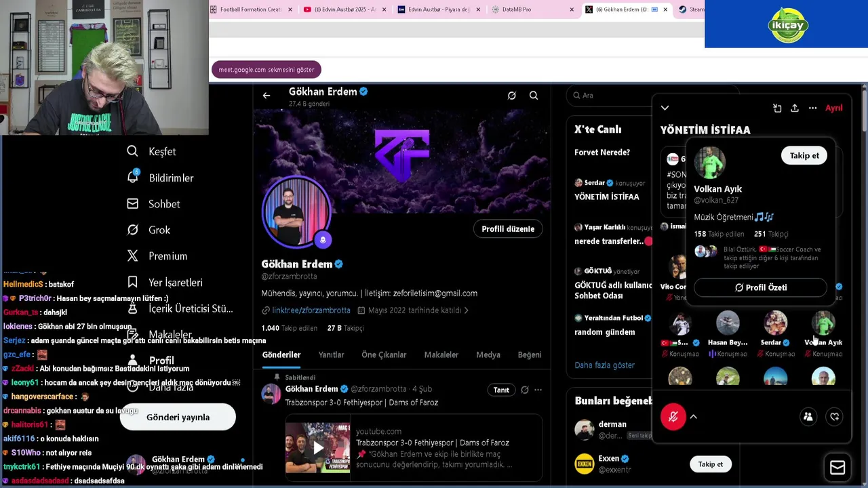The width and height of the screenshot is (868, 488).
Task: Open Grok icon in profile header
Action: pyautogui.click(x=512, y=96)
